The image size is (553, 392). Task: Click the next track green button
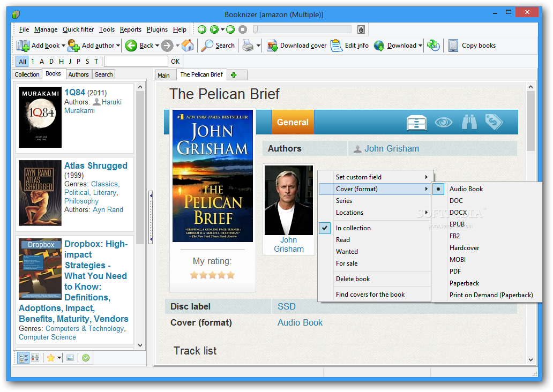[x=230, y=29]
